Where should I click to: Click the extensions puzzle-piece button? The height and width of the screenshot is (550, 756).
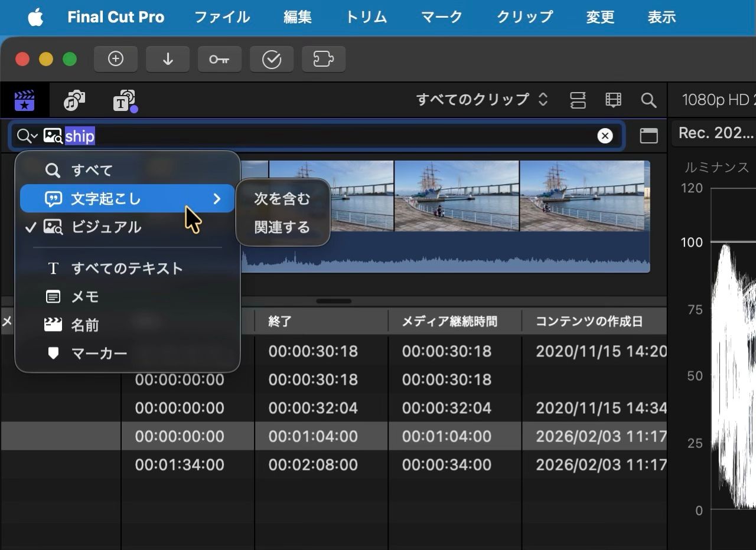coord(323,59)
